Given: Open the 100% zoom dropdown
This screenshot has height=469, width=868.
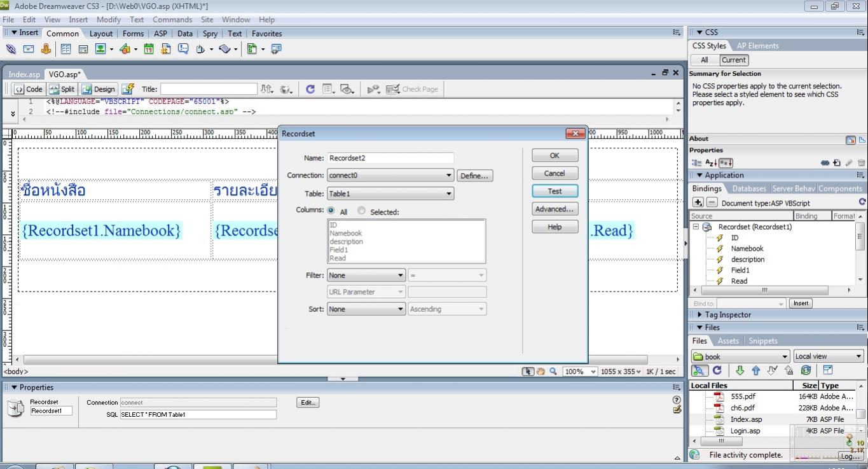Looking at the screenshot, I should [581, 372].
